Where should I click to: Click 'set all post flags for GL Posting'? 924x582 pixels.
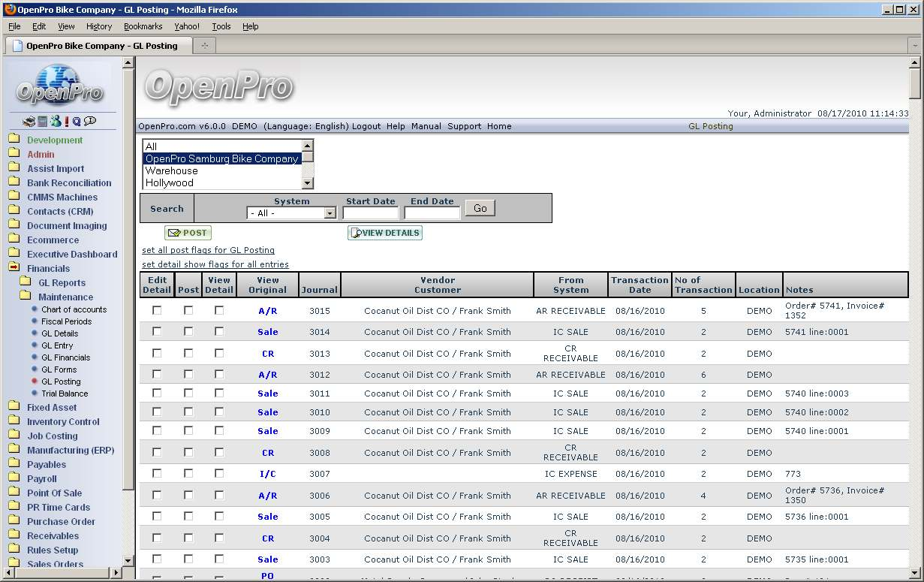[208, 250]
